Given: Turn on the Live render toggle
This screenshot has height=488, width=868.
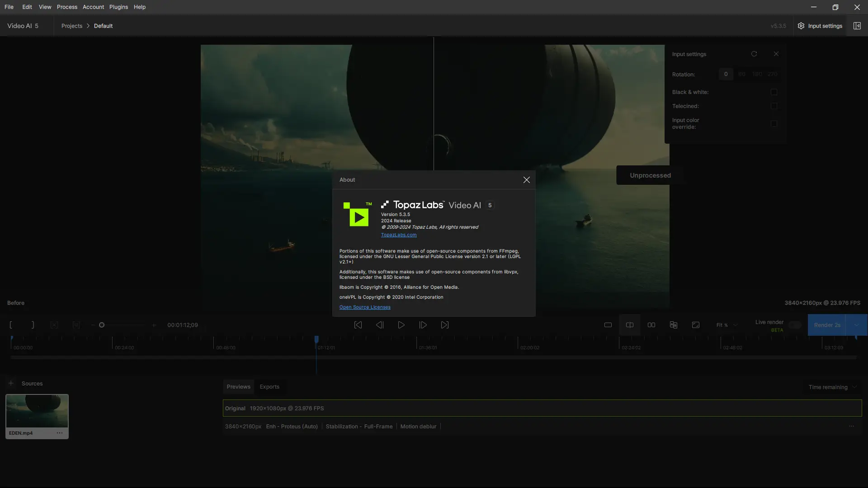Looking at the screenshot, I should pos(794,325).
